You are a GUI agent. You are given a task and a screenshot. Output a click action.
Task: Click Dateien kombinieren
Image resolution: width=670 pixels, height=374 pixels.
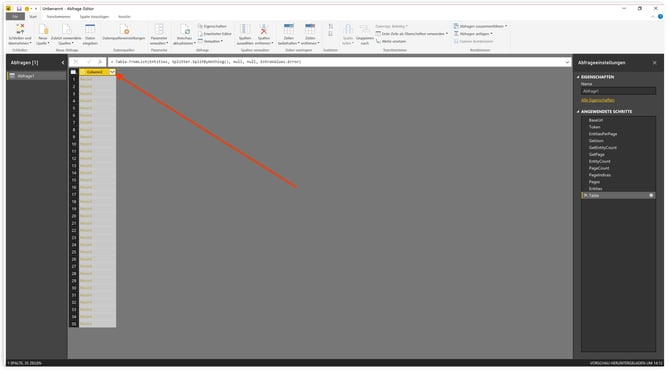pyautogui.click(x=473, y=41)
